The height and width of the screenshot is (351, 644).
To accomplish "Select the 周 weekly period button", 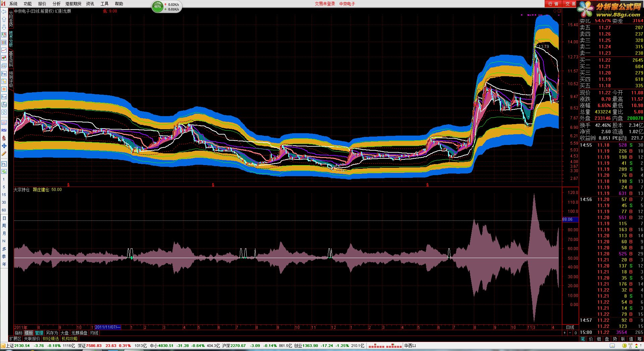I will click(x=4, y=226).
